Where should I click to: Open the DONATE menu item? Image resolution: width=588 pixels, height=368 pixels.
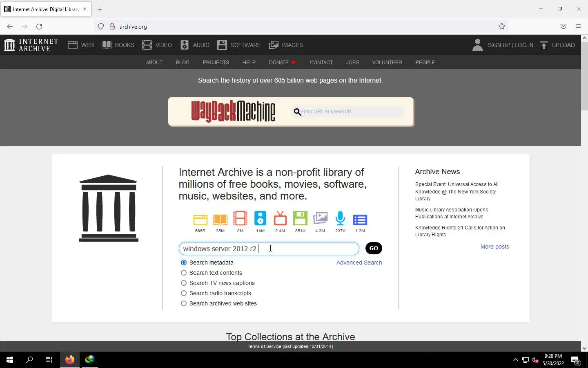[x=282, y=63]
